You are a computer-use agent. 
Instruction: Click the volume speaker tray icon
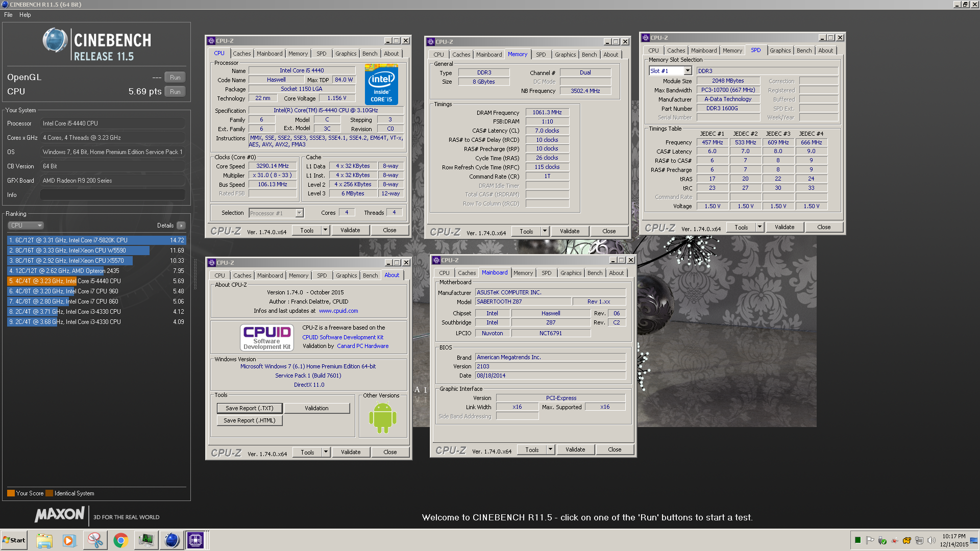pos(932,540)
